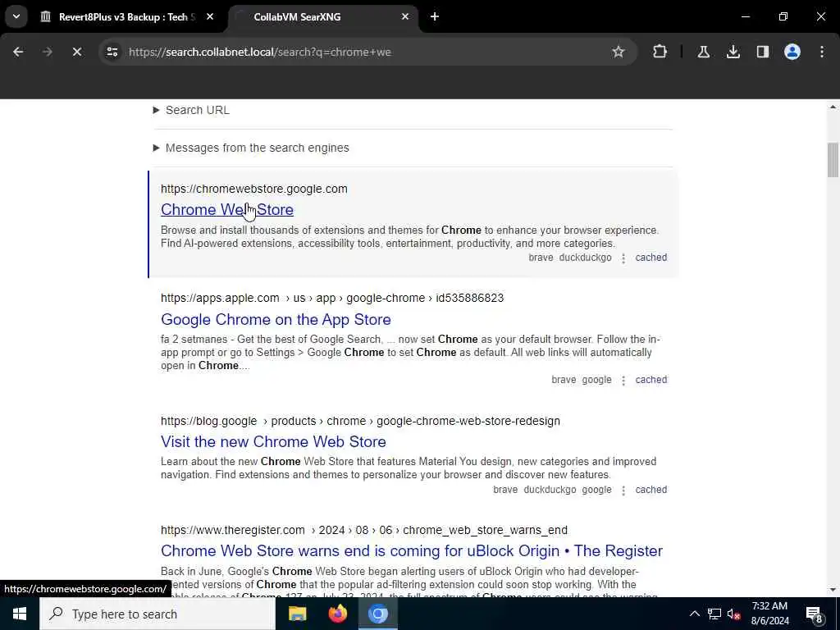Viewport: 840px width, 630px height.
Task: Click the scrollbar down arrow
Action: tap(833, 590)
